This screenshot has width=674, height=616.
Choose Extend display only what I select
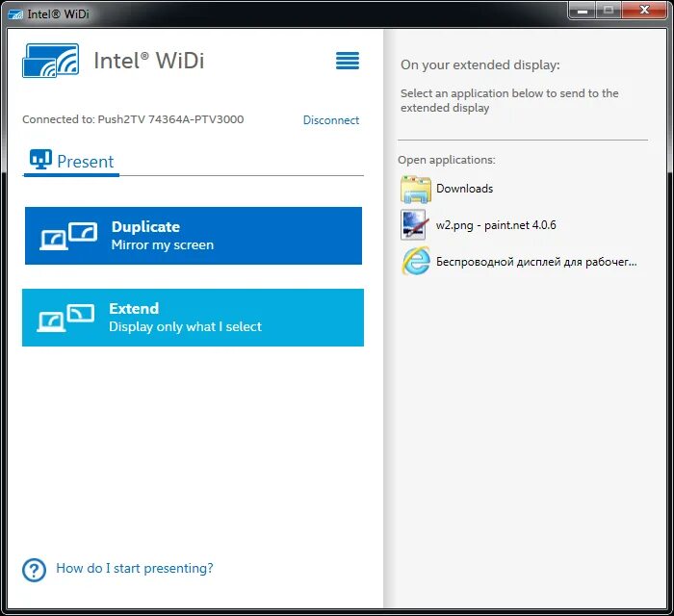[x=193, y=318]
